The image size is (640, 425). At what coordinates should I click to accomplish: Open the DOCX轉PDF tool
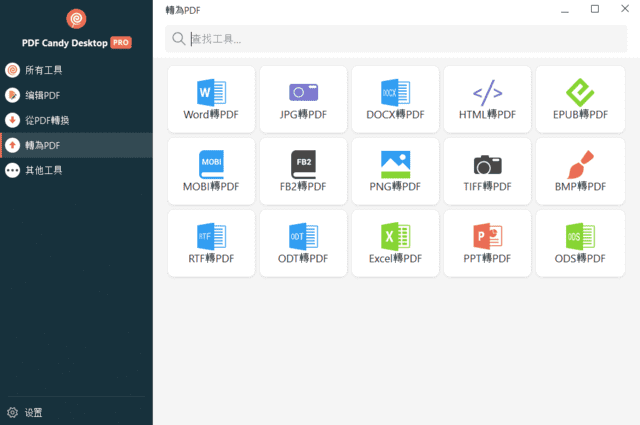(x=395, y=100)
